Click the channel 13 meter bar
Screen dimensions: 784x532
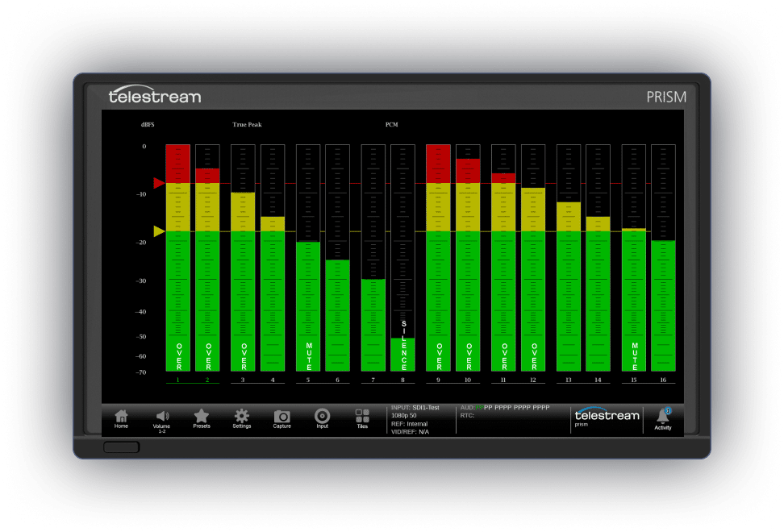(x=569, y=258)
